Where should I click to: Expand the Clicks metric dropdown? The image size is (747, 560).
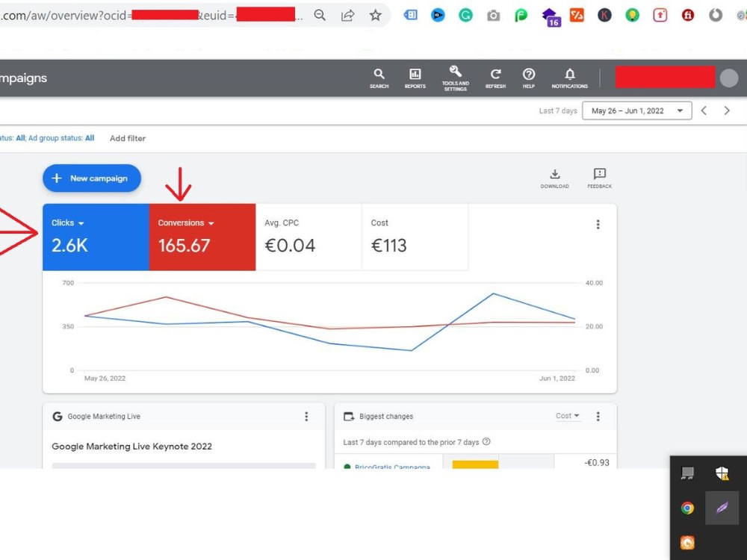point(68,223)
